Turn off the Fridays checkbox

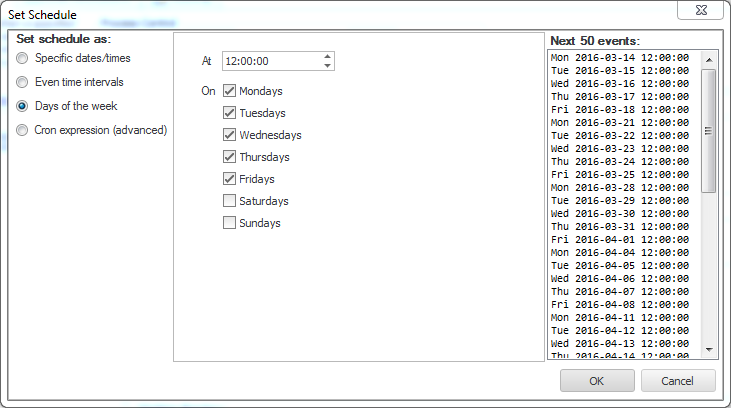(x=229, y=179)
